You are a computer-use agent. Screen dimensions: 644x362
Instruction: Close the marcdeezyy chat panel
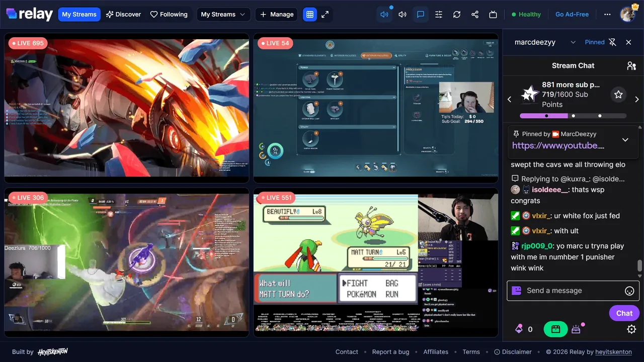point(628,42)
